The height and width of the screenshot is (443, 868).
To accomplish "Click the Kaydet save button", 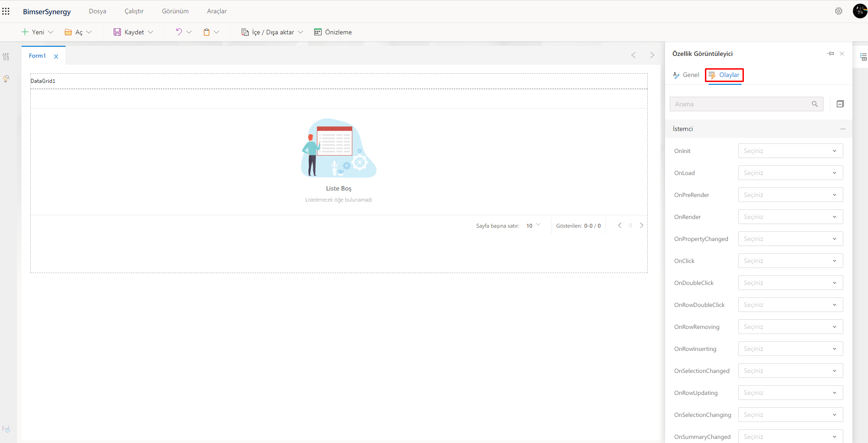I will [129, 32].
